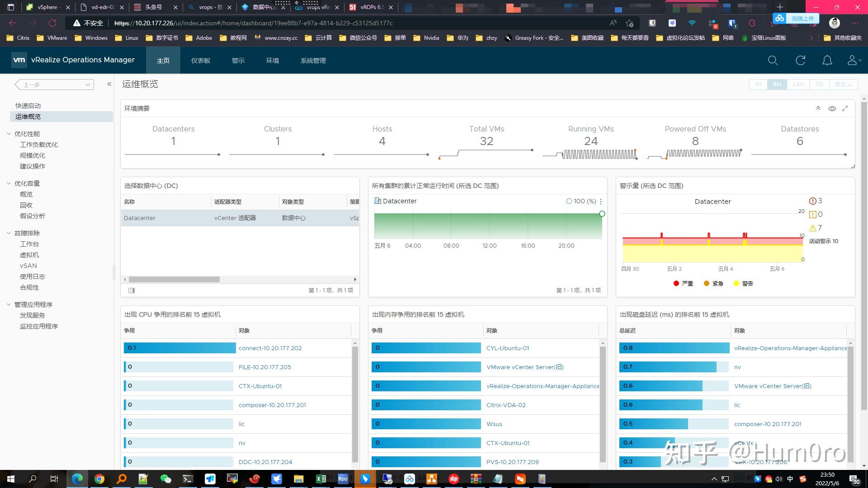Screen dimensions: 868x488
Task: Add page to browser favorites star
Action: [x=629, y=23]
